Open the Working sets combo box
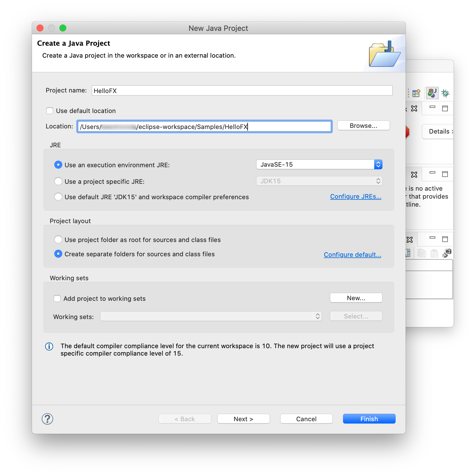Image resolution: width=473 pixels, height=476 pixels. click(211, 316)
